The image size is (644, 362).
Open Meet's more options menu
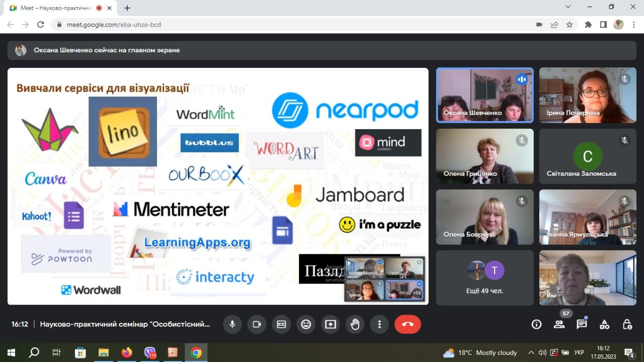[x=380, y=324]
